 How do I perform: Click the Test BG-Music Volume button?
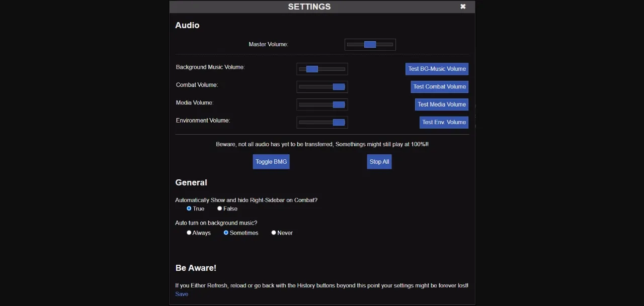point(437,69)
